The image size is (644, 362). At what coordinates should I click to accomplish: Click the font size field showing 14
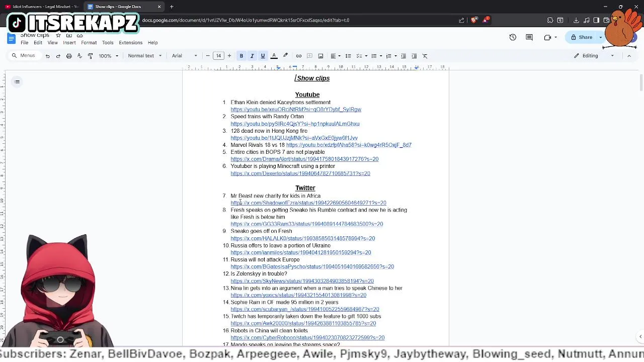[218, 56]
